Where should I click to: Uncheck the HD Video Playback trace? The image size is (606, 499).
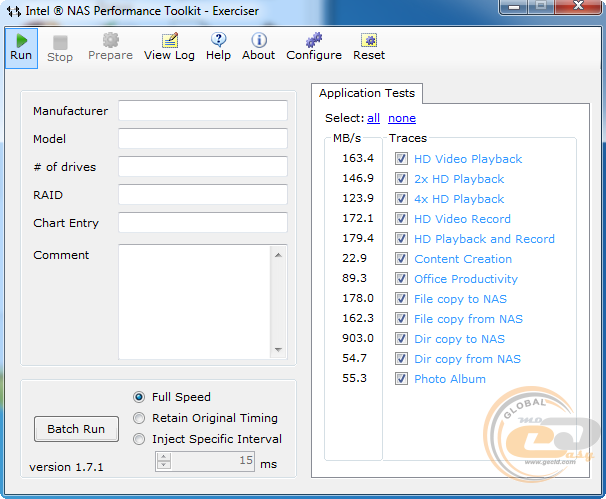401,159
